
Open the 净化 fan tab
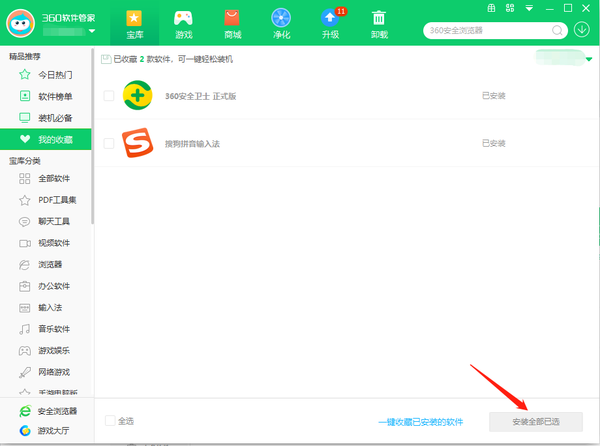coord(281,24)
